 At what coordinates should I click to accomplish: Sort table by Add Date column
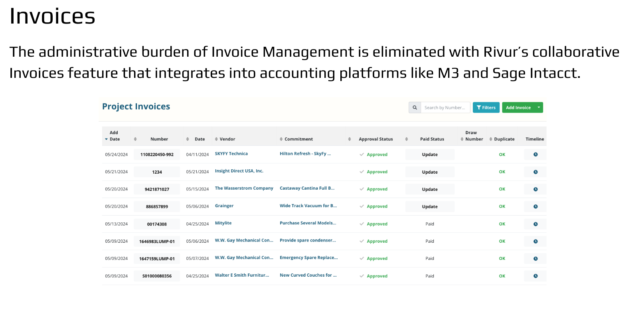click(x=114, y=136)
